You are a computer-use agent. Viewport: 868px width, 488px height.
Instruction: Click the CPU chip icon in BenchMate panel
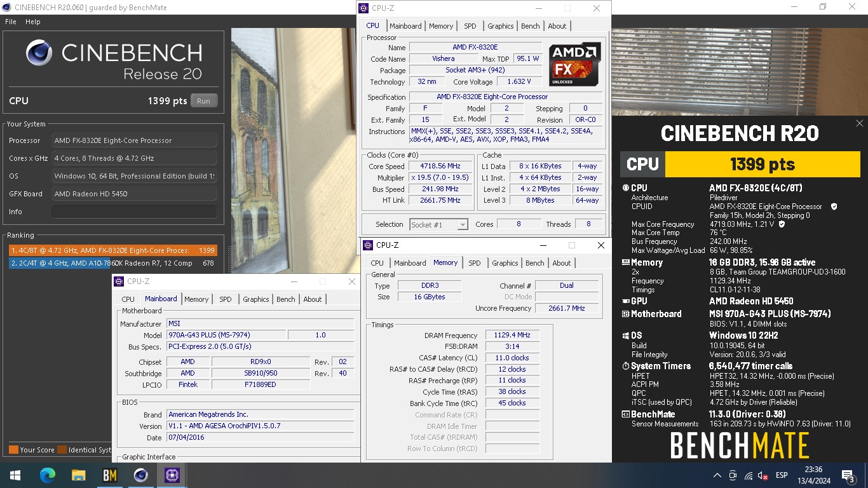[x=625, y=188]
